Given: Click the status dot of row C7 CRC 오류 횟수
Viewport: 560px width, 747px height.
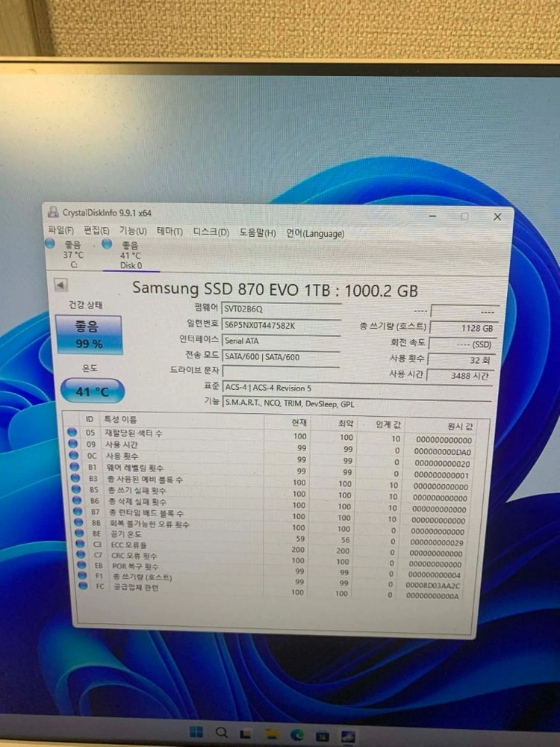Looking at the screenshot, I should pos(81,554).
